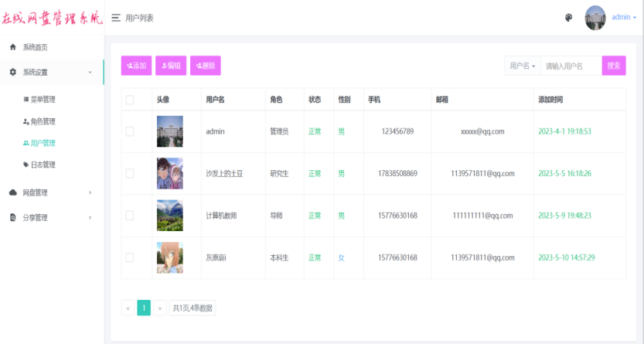Click the tag icon beside 日志管理
644x344 pixels.
point(26,165)
